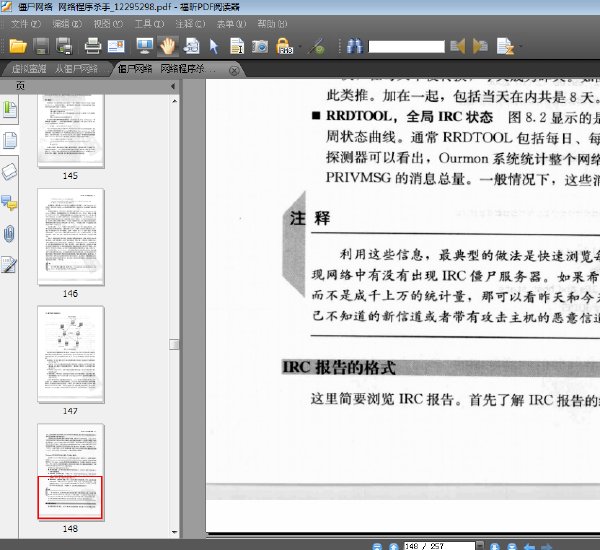Open the 表单 (Forms) menu
The image size is (600, 550).
pos(232,24)
